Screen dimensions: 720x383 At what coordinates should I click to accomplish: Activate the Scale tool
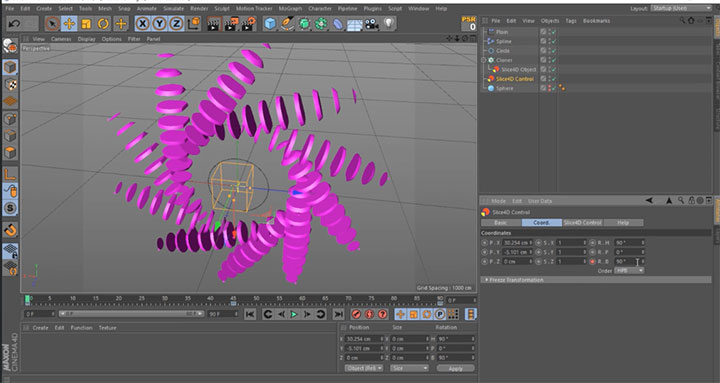click(x=86, y=24)
